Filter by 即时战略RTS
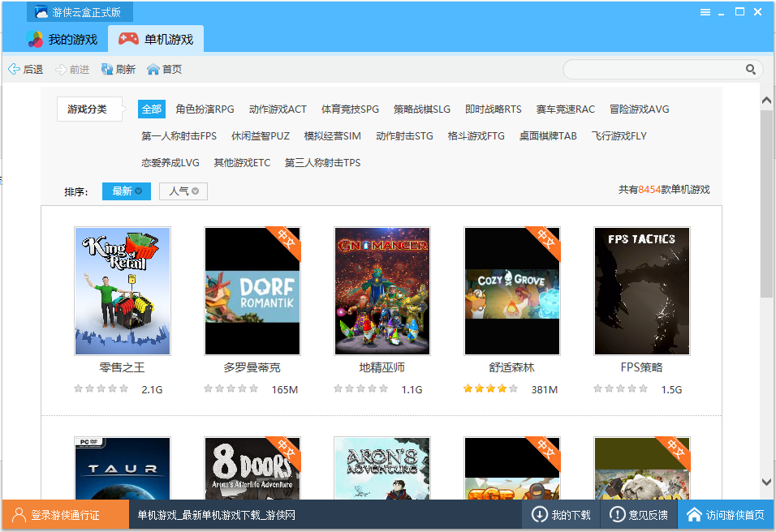The image size is (776, 532). click(494, 109)
